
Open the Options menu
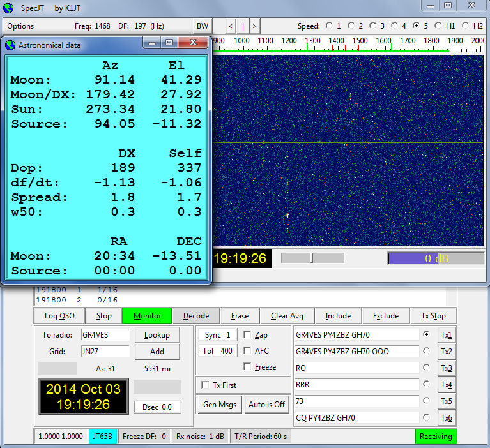21,26
